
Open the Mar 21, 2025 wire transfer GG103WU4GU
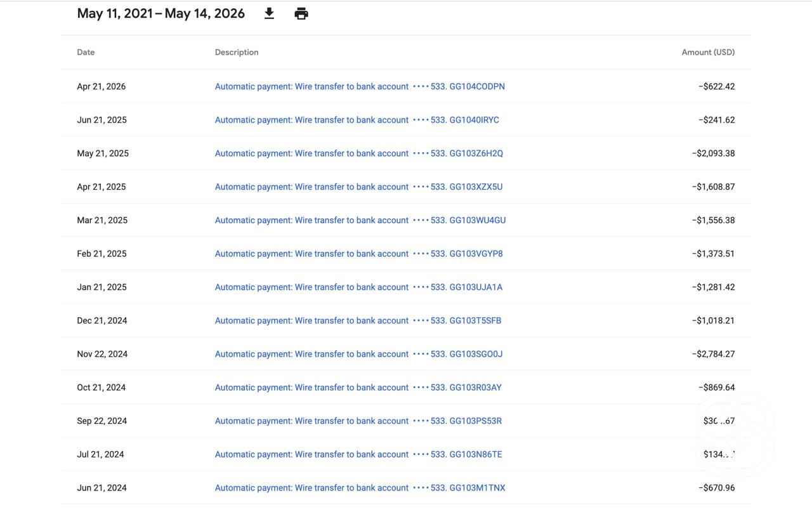tap(360, 220)
